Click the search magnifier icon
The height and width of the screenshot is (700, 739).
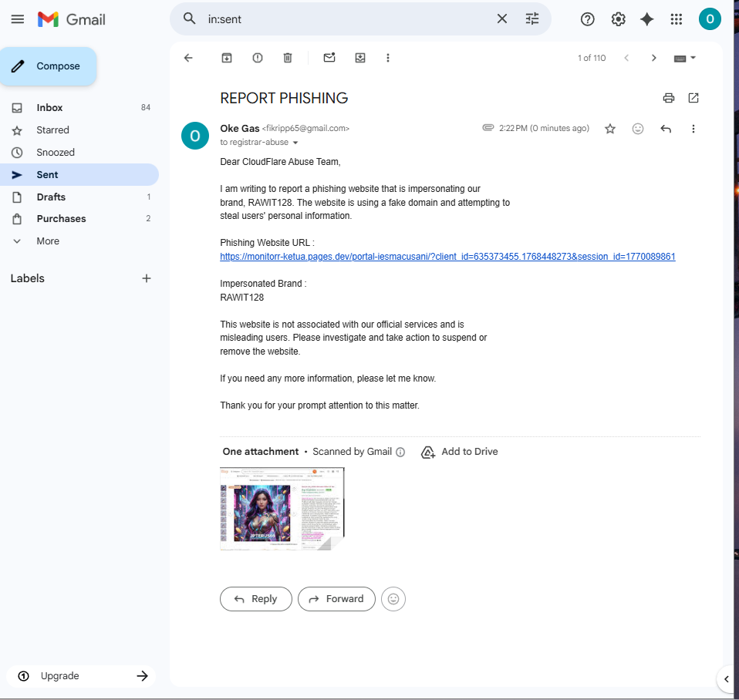pyautogui.click(x=190, y=19)
